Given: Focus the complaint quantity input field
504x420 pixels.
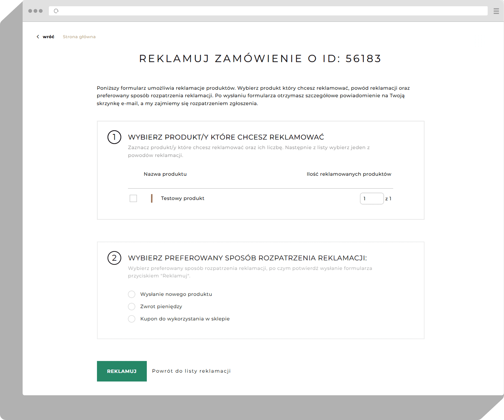Looking at the screenshot, I should 372,199.
